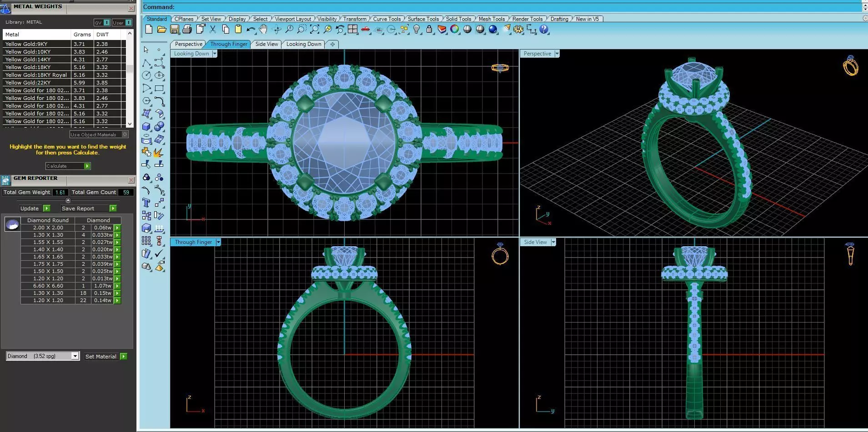Click the Total Gem Count value 59

(x=126, y=192)
